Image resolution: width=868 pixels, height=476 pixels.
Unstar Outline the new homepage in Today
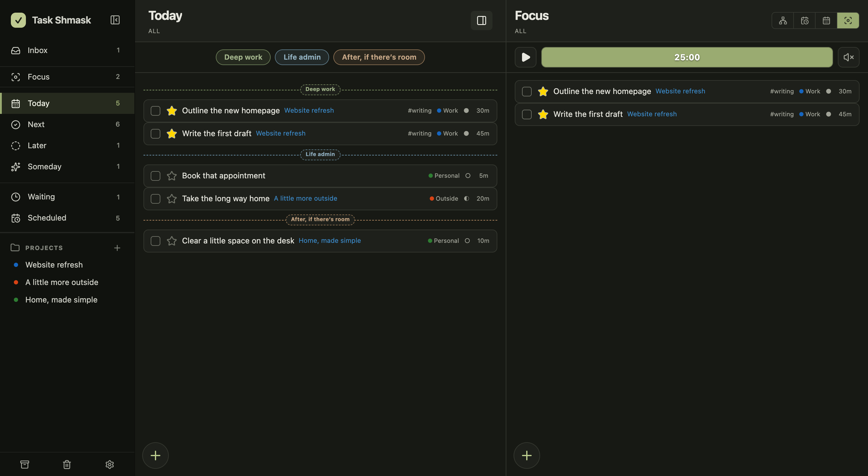tap(172, 111)
